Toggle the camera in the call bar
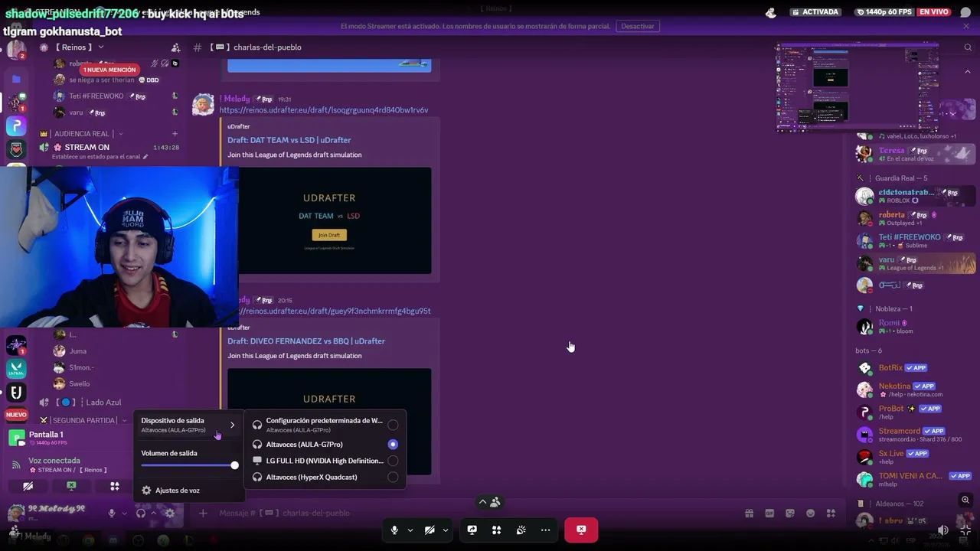980x551 pixels. [430, 530]
